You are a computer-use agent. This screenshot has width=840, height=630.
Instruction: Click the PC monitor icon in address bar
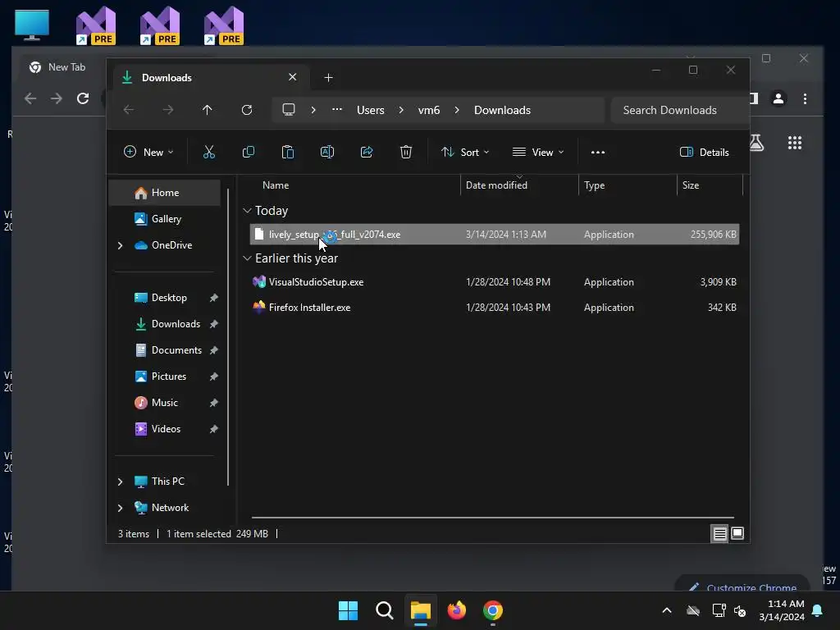coord(289,110)
